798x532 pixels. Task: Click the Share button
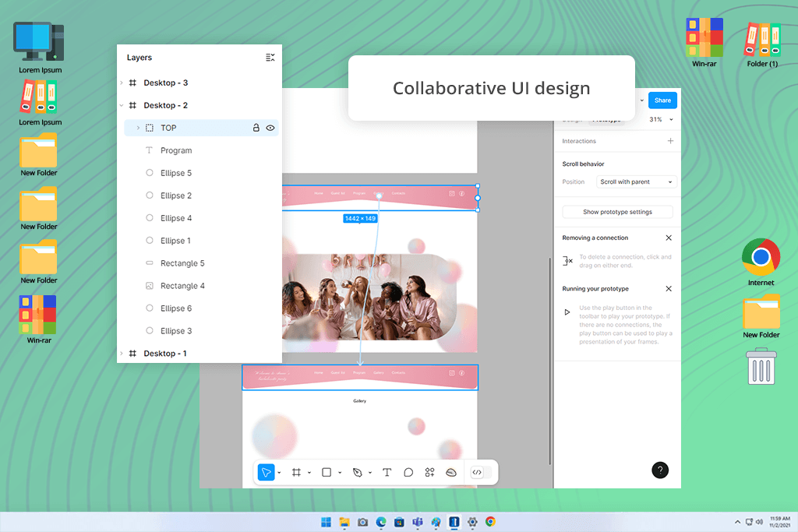[x=662, y=100]
